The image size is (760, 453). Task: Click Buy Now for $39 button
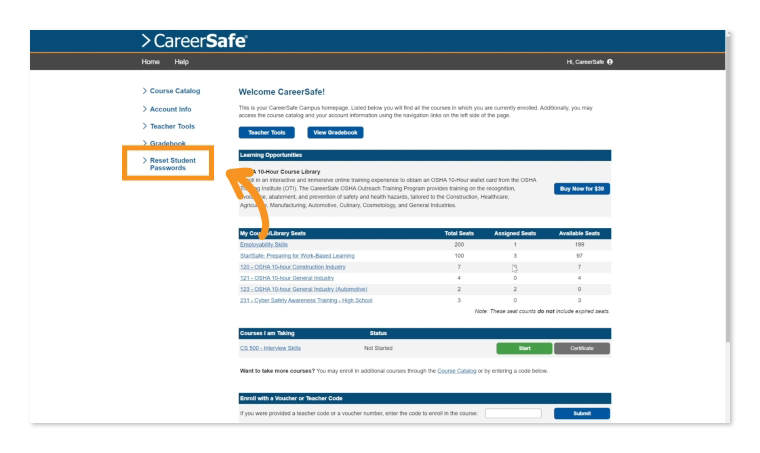[x=582, y=189]
